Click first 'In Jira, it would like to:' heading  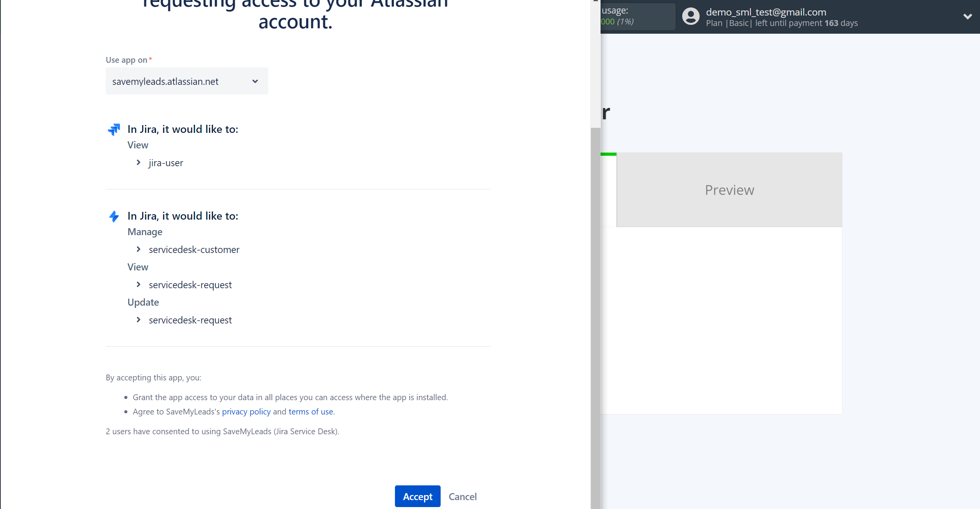point(183,129)
